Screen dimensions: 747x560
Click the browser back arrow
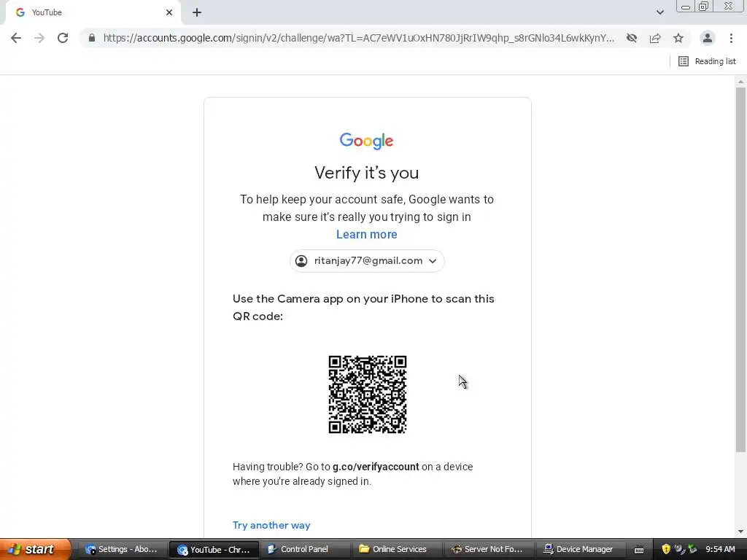coord(16,38)
